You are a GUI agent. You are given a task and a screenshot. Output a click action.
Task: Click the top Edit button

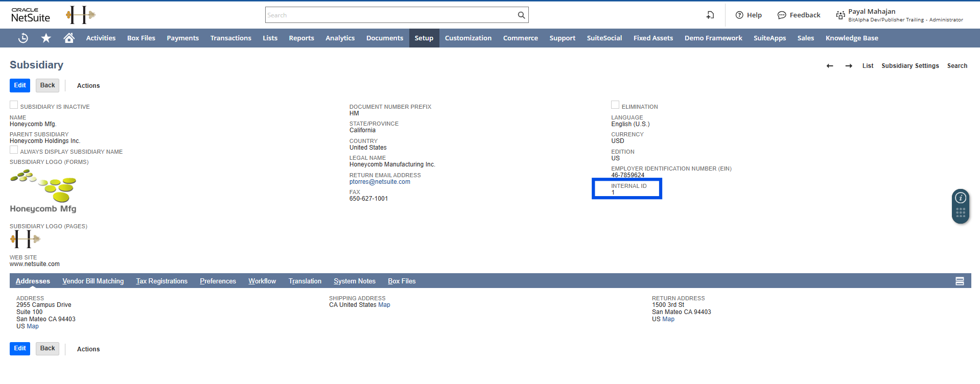[20, 85]
